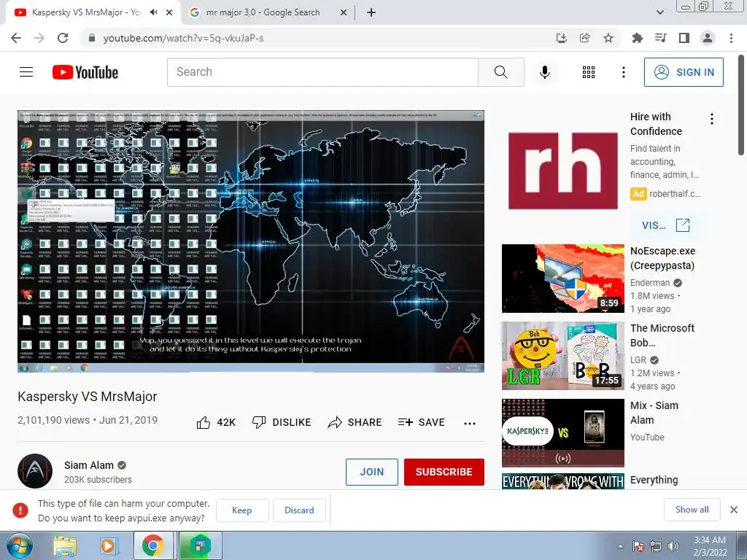Reload the YouTube page
Screen dimensions: 747x560
pyautogui.click(x=63, y=38)
